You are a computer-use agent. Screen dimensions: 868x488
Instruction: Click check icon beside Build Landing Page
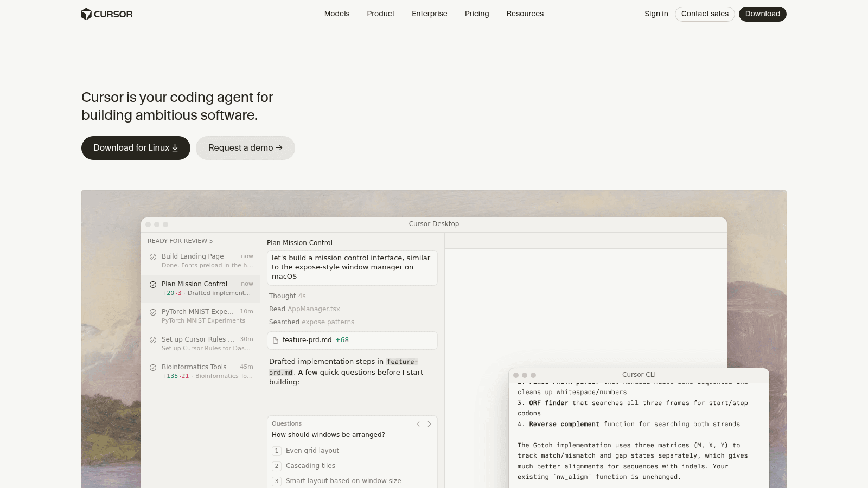tap(153, 257)
